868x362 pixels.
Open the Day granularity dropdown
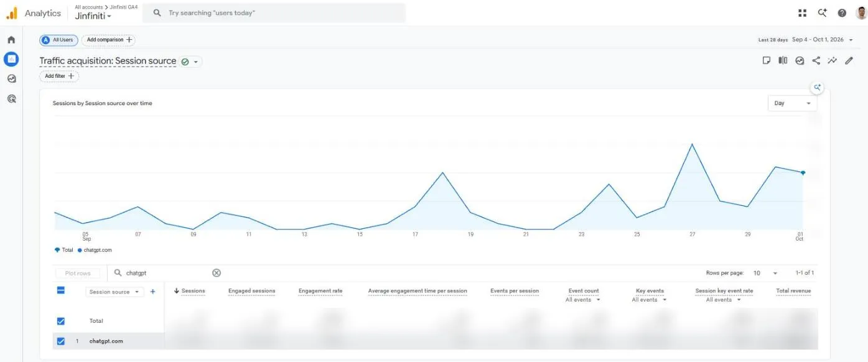click(x=792, y=103)
